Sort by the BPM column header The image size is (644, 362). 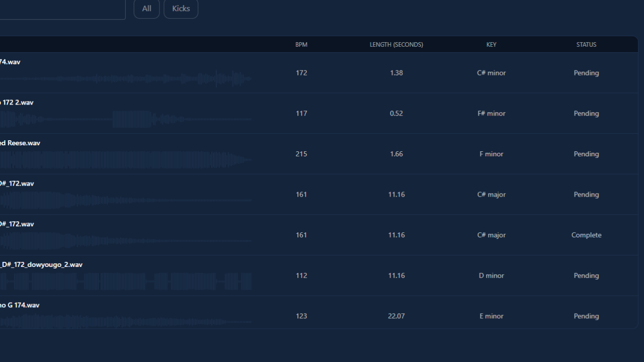coord(301,45)
